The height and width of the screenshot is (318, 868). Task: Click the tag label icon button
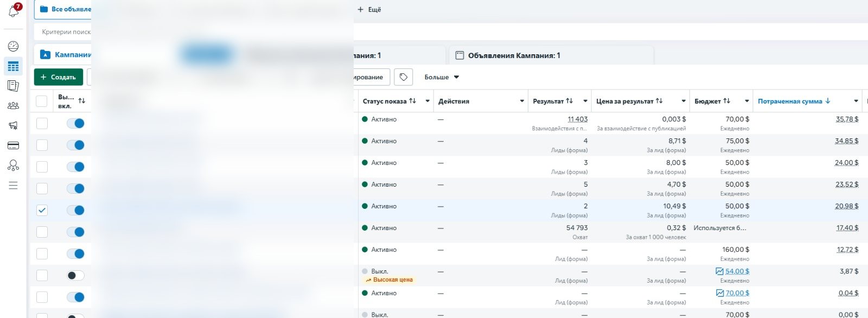point(404,77)
